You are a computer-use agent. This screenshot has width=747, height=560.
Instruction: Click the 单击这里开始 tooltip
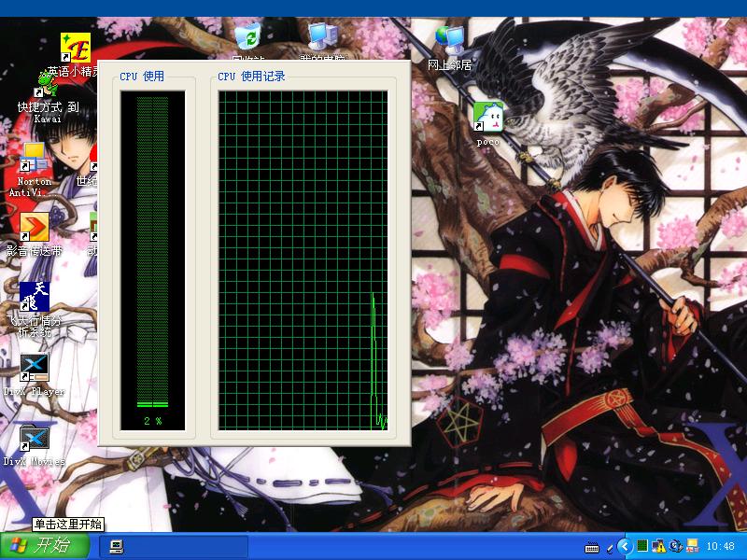coord(68,525)
